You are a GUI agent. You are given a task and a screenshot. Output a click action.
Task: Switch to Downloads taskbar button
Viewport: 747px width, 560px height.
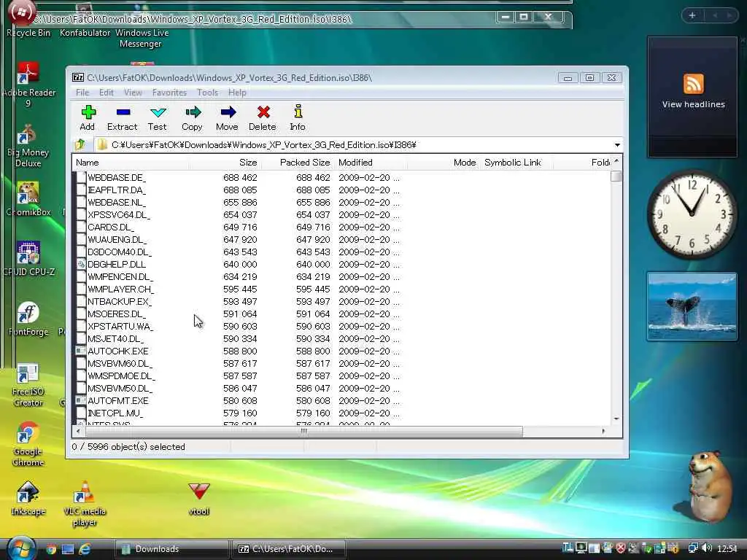pyautogui.click(x=171, y=549)
